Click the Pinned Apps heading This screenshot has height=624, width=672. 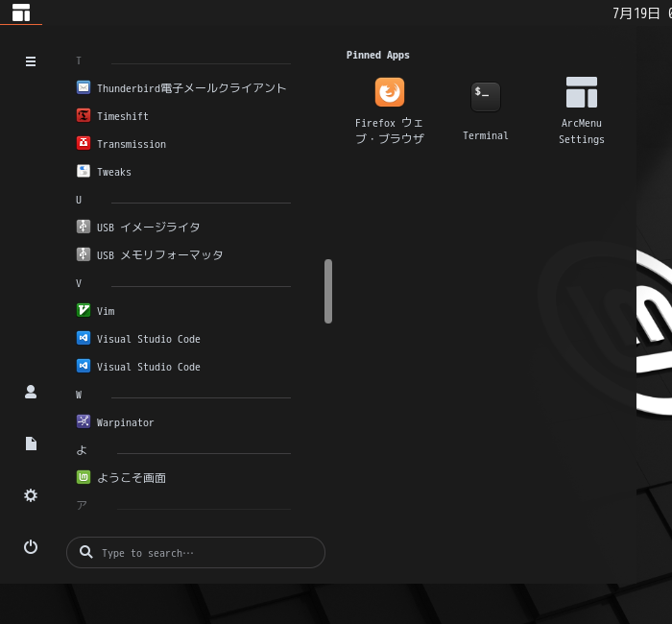[x=377, y=56]
